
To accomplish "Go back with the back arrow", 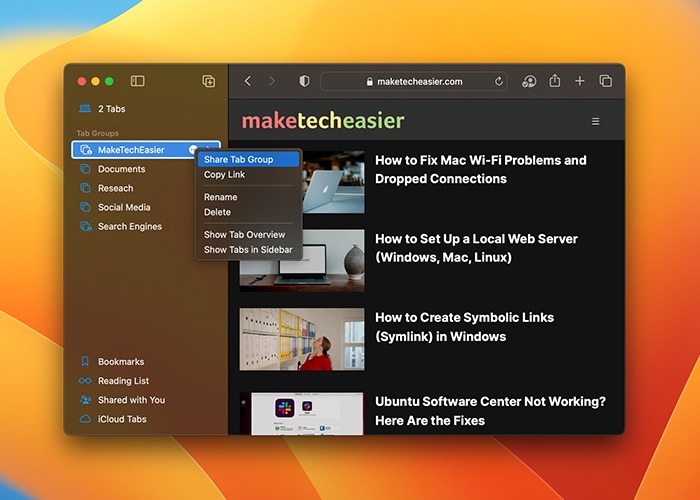I will (248, 81).
